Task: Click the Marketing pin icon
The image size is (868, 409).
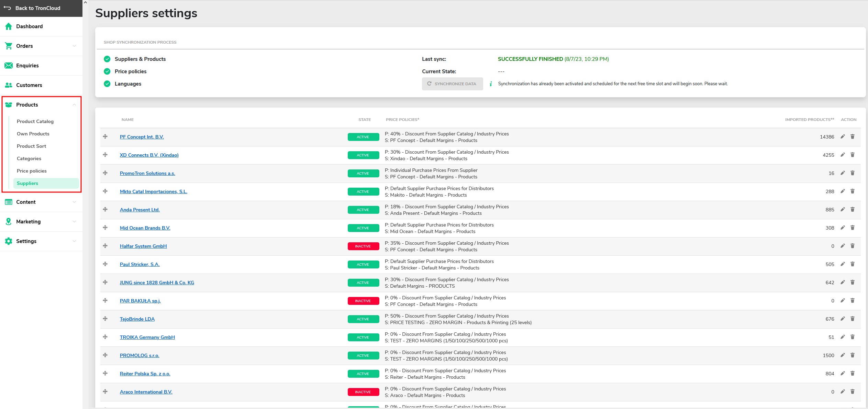Action: click(9, 222)
